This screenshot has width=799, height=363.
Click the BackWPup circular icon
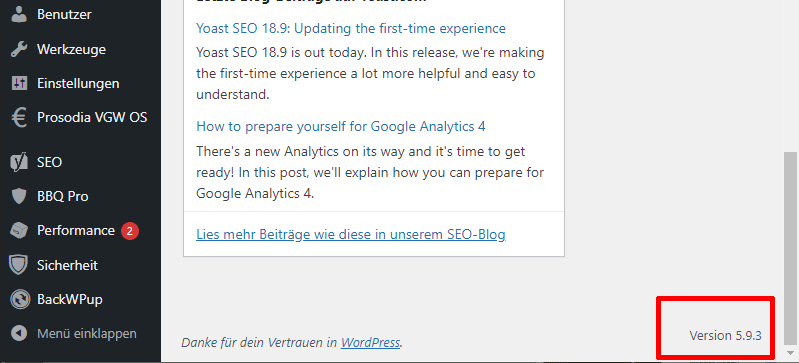pos(19,299)
